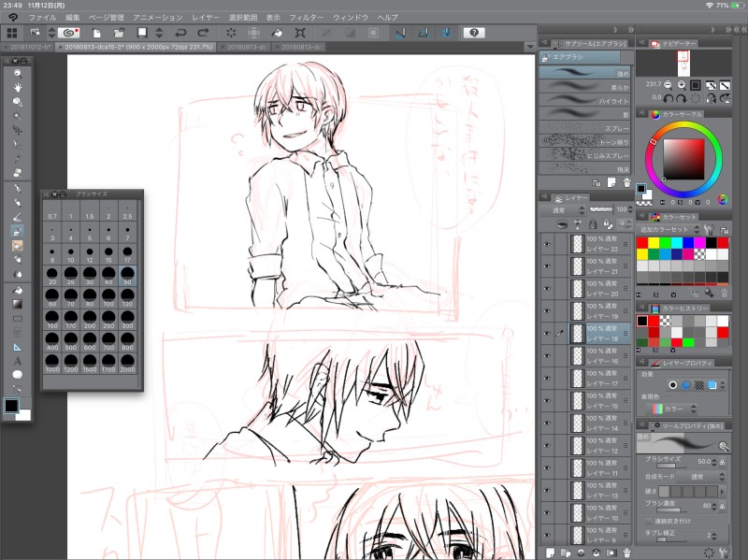Viewport: 748px width, 560px height.
Task: Click the New file icon in command bar
Action: tap(96, 33)
